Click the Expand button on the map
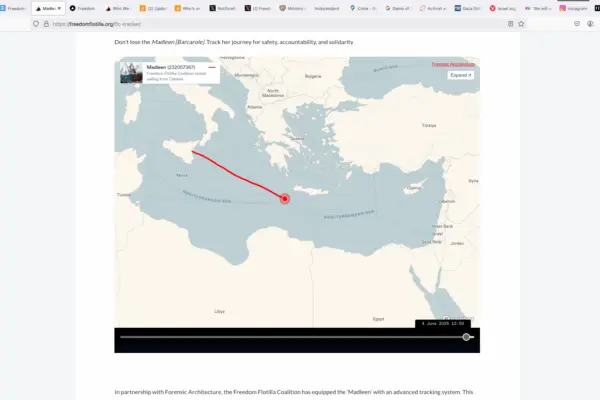Viewport: 600px width, 400px height. click(x=461, y=75)
